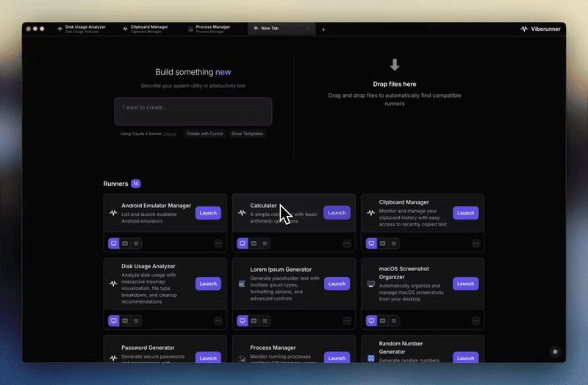Launch the Disk Usage Analyzer runner
Image resolution: width=588 pixels, height=385 pixels.
[x=208, y=284]
